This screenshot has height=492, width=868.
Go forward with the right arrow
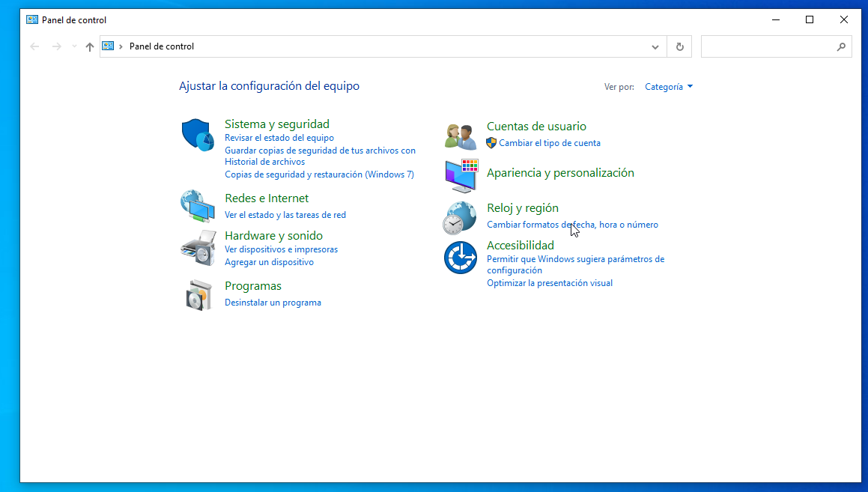[x=56, y=46]
